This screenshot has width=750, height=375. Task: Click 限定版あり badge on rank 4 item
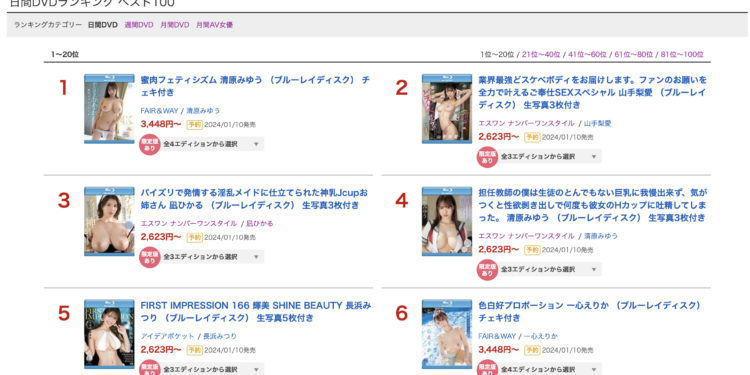tap(487, 270)
